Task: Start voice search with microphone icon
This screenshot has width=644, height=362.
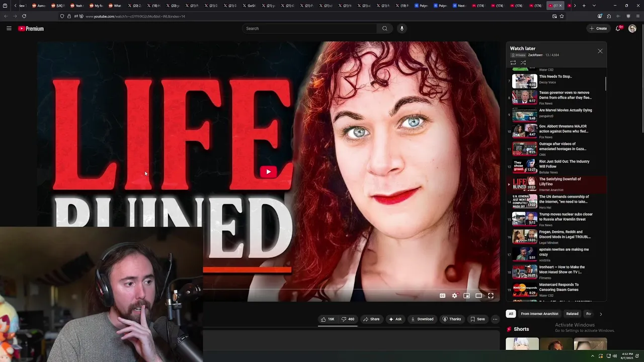Action: (x=401, y=29)
